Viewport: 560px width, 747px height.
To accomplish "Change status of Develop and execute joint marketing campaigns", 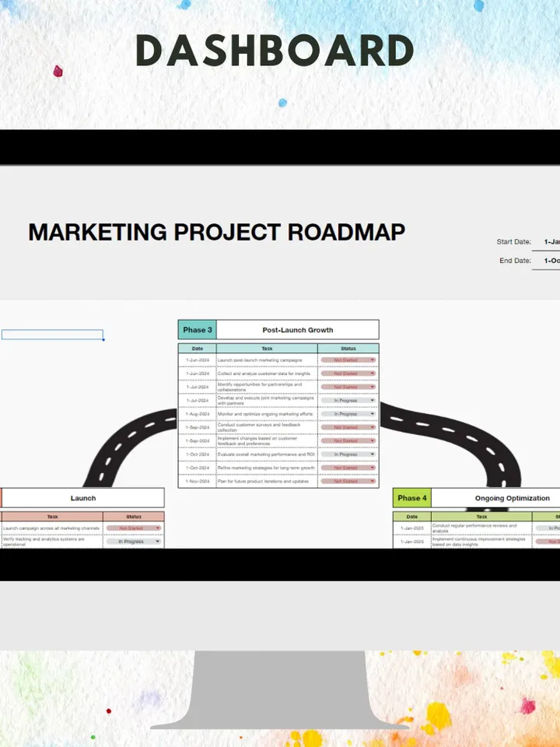I will point(348,401).
